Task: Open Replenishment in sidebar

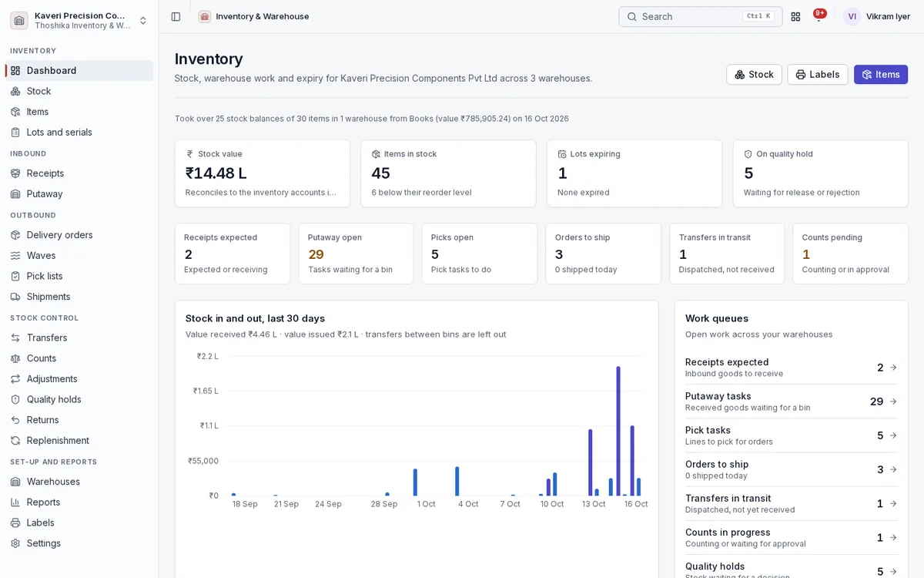Action: click(x=79, y=440)
